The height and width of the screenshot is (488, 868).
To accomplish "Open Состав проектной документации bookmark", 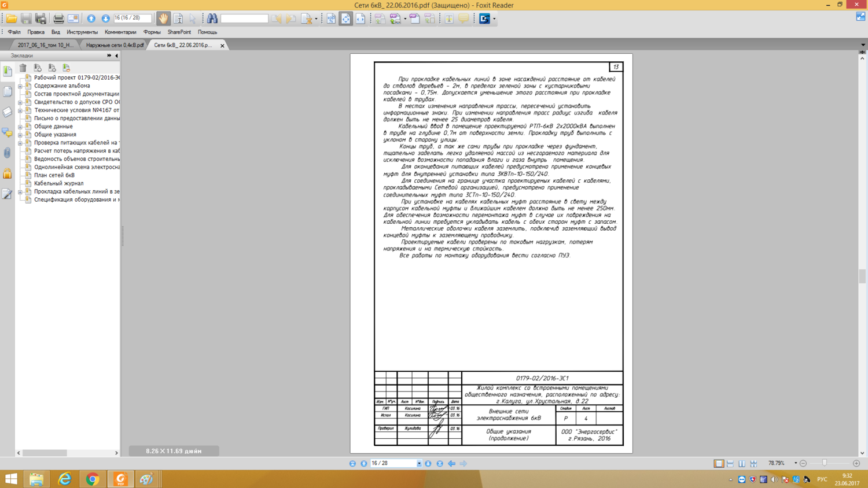I will coord(76,94).
